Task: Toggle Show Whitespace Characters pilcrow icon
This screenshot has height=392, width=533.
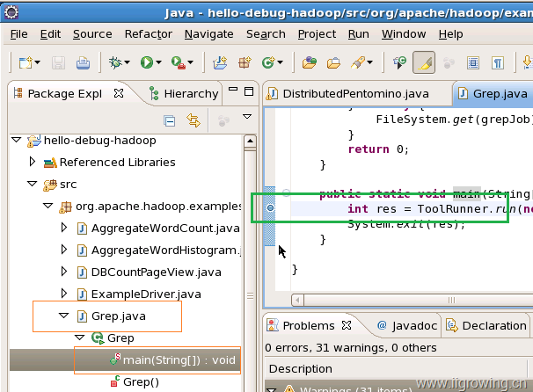Action: [498, 62]
